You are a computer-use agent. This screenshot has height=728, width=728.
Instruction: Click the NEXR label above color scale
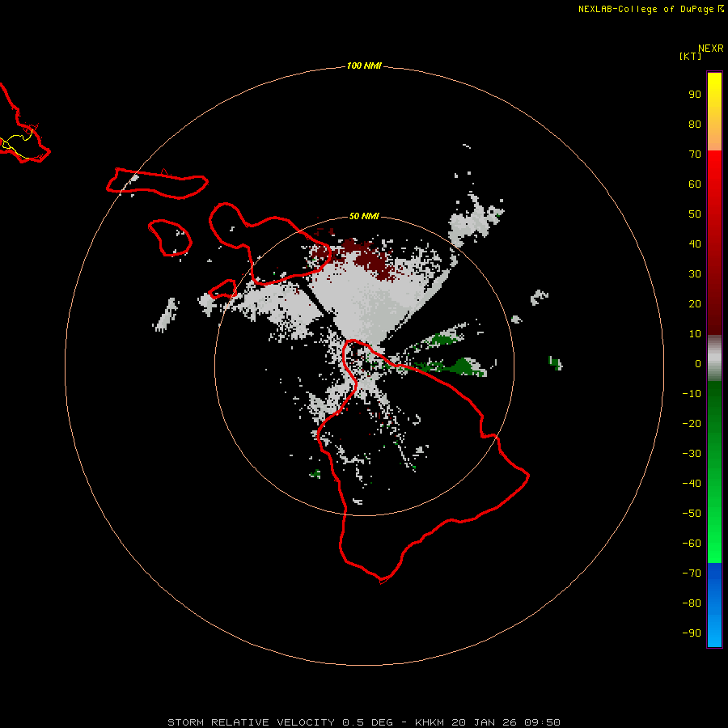pos(711,49)
